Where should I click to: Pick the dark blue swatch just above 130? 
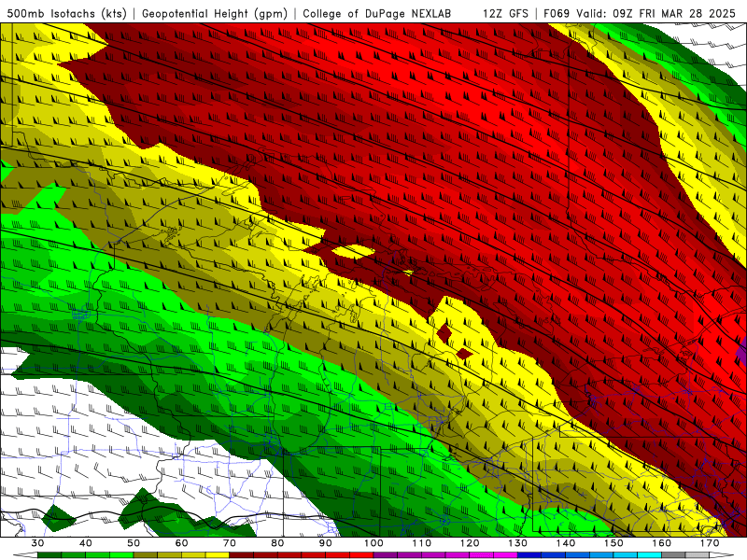(529, 555)
